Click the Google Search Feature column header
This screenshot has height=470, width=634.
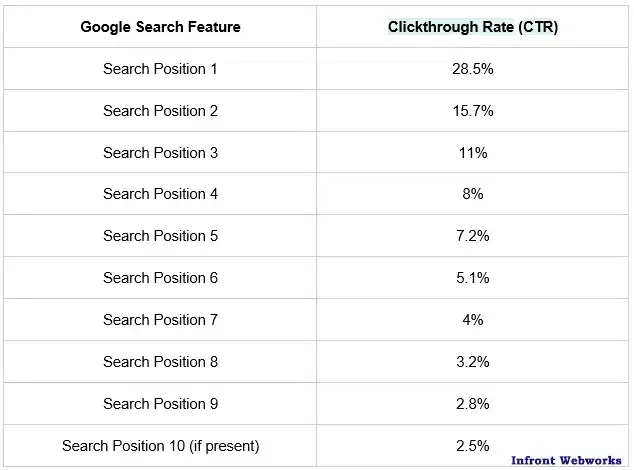(160, 27)
